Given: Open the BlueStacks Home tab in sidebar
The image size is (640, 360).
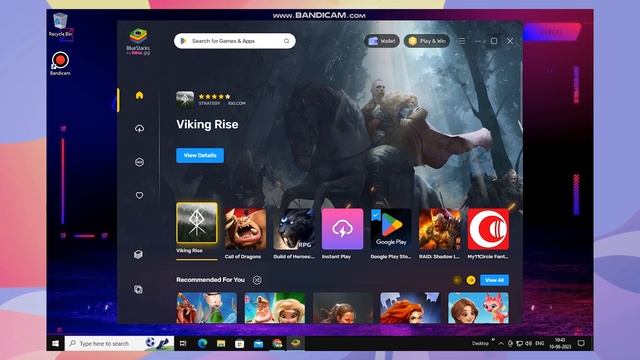Looking at the screenshot, I should (139, 96).
